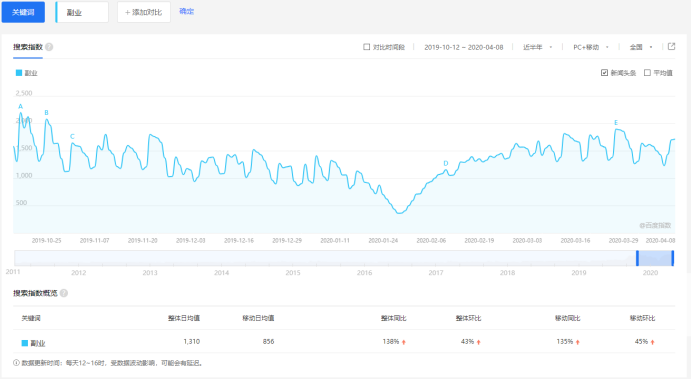Click the right handle of timeline range
The height and width of the screenshot is (379, 691).
tap(672, 258)
